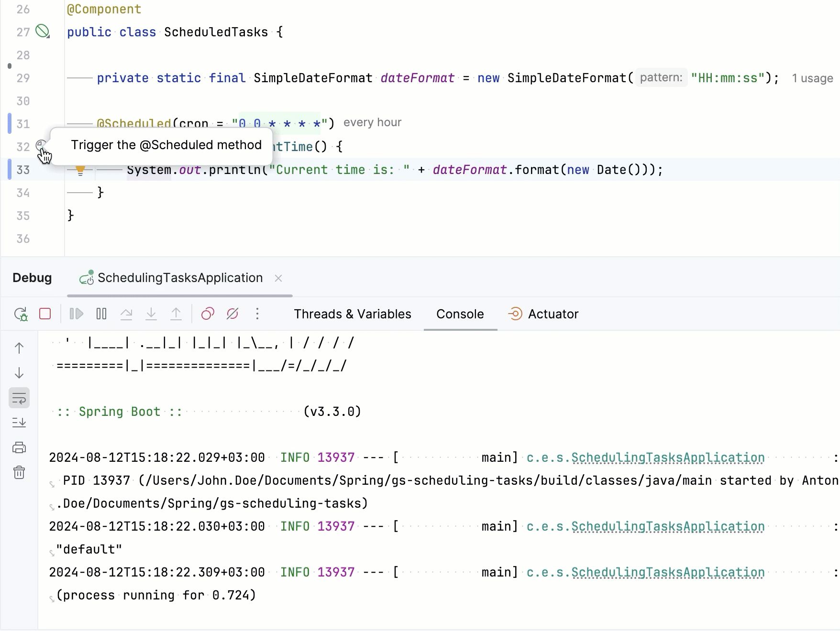Rerun the SchedulingTasksApplication debug session
Screen dimensions: 840x631
(20, 314)
